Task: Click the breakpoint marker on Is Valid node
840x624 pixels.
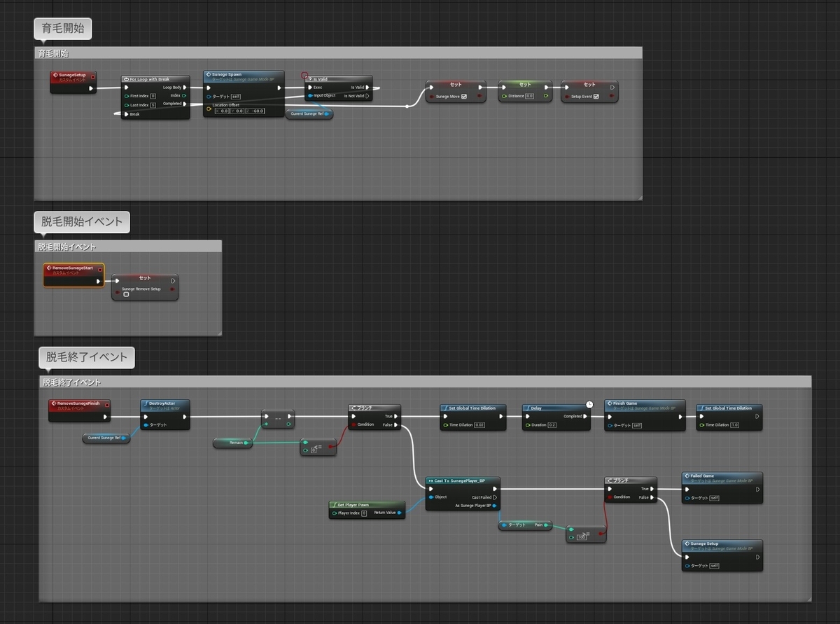Action: 304,75
